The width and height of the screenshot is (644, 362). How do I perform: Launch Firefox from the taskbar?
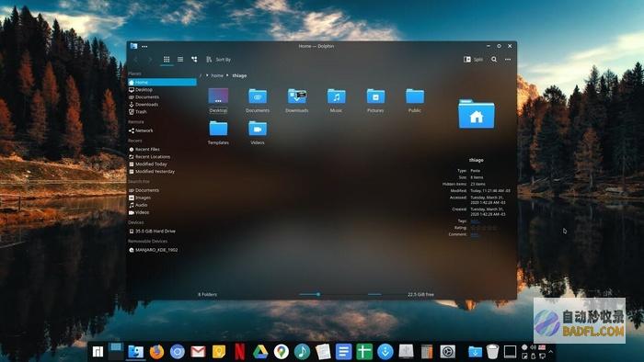156,352
